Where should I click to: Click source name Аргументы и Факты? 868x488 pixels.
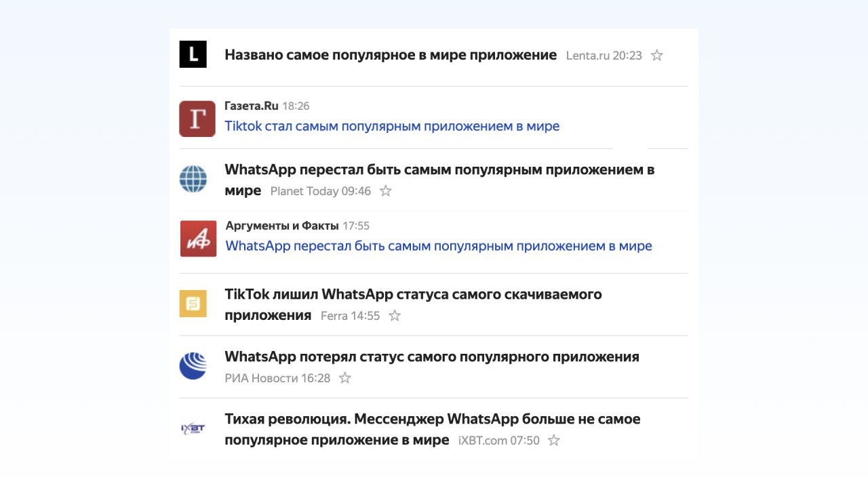click(x=281, y=226)
